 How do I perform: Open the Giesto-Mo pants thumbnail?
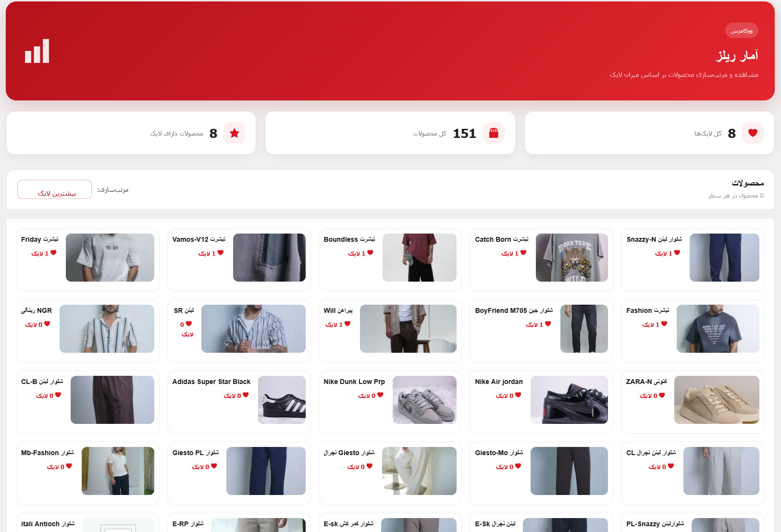point(569,471)
